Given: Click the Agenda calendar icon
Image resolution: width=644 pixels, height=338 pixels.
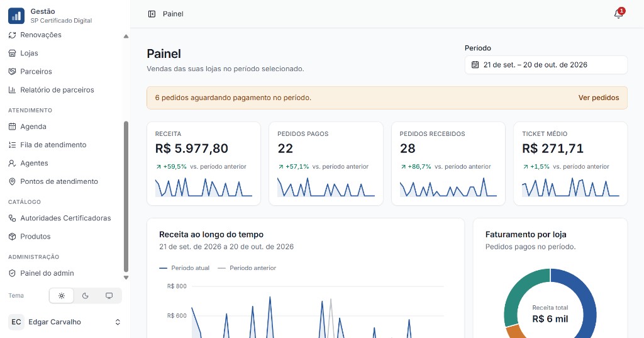Looking at the screenshot, I should (13, 127).
